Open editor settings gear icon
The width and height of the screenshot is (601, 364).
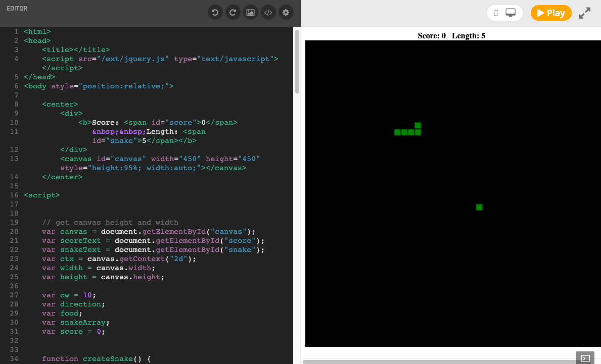[x=286, y=13]
